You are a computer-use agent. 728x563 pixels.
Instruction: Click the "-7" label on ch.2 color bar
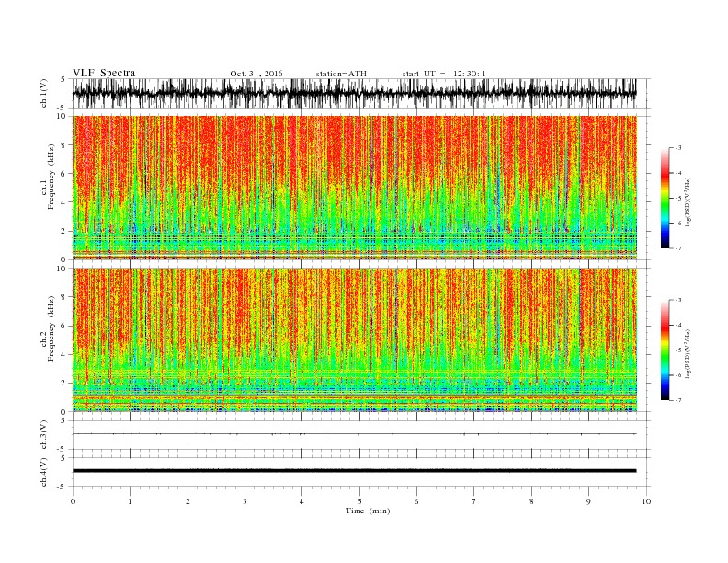(x=677, y=400)
